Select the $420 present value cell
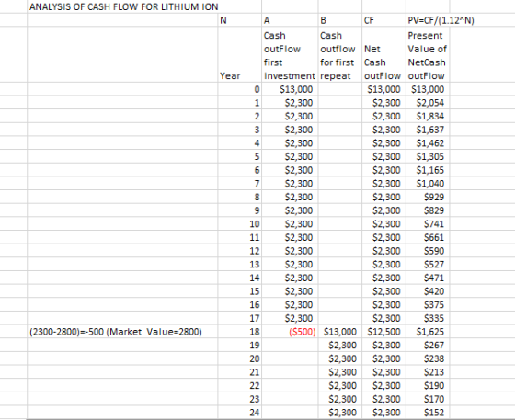Viewport: 515px width, 420px height. click(x=428, y=291)
